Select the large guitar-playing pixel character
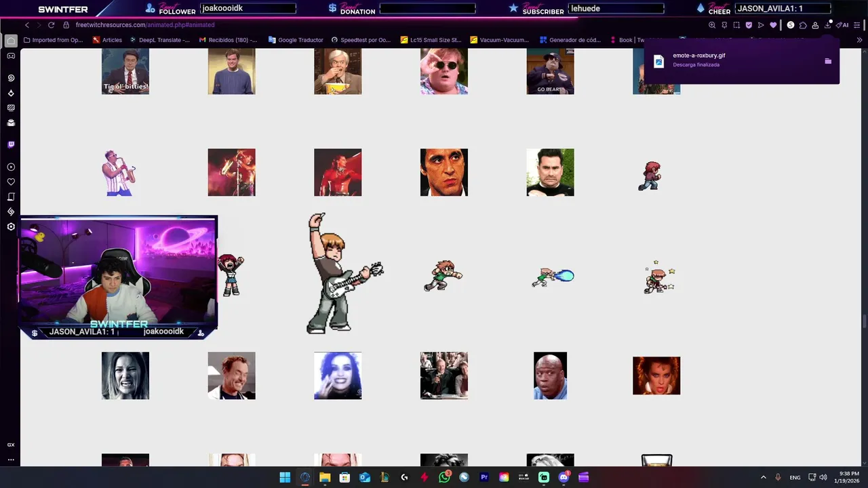The height and width of the screenshot is (488, 868). [x=345, y=273]
